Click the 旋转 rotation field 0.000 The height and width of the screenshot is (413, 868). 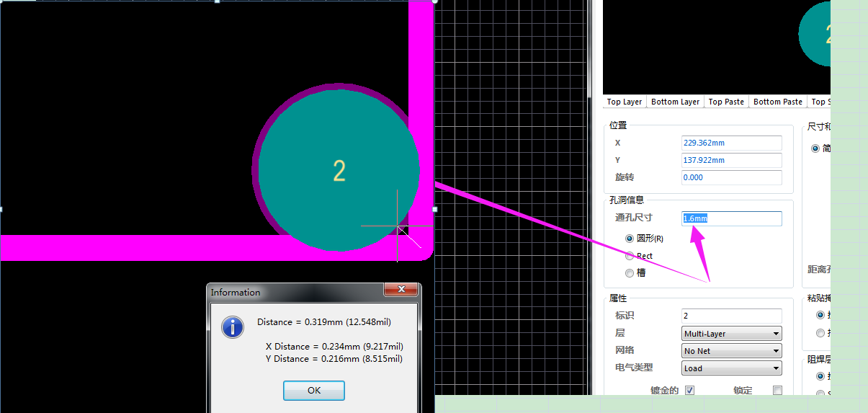tap(731, 177)
